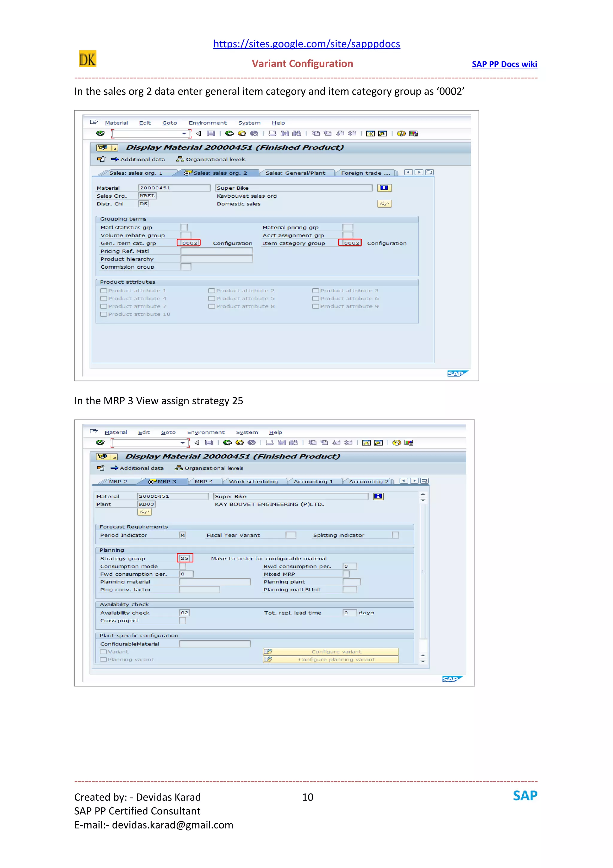Click Cancel icon in Sales org. 2 screenshot

pyautogui.click(x=254, y=134)
